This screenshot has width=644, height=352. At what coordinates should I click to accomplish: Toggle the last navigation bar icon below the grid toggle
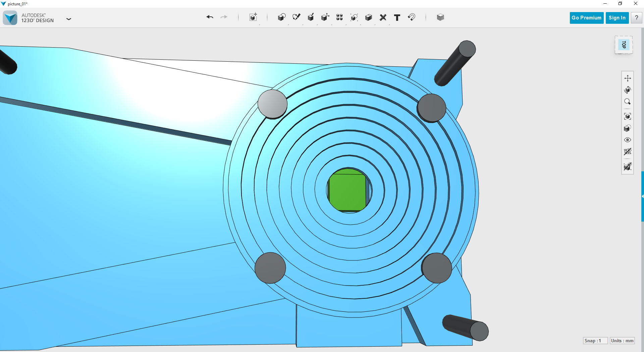tap(628, 166)
